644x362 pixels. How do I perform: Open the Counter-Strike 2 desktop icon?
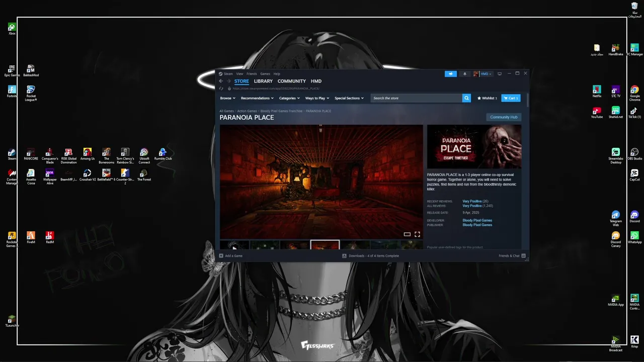tap(125, 177)
